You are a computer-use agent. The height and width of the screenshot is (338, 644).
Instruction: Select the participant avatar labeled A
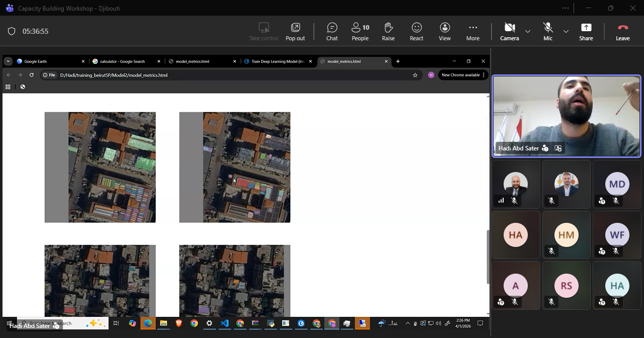coord(516,286)
